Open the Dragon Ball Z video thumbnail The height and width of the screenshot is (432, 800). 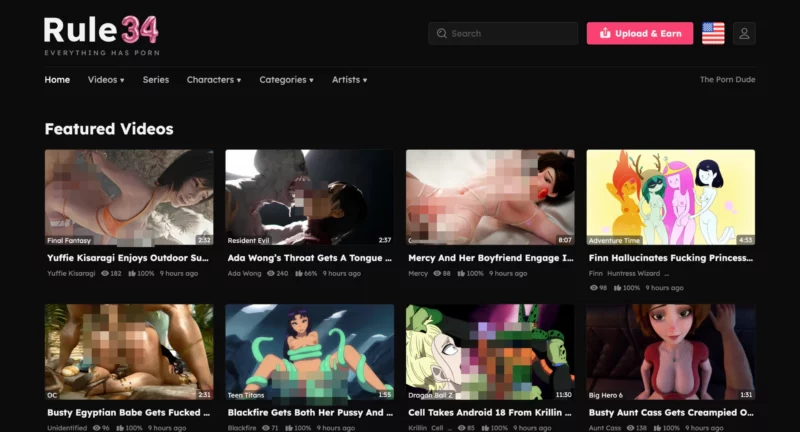point(490,352)
